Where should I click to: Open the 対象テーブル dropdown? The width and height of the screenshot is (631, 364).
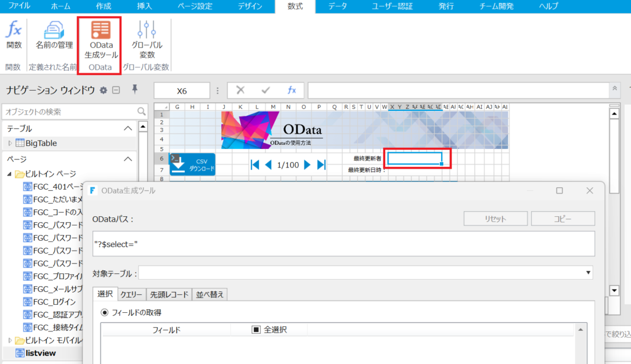pyautogui.click(x=588, y=273)
